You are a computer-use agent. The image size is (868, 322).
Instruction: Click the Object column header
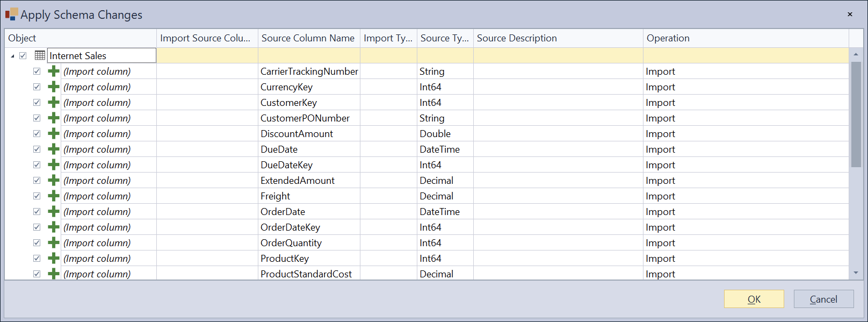[81, 38]
